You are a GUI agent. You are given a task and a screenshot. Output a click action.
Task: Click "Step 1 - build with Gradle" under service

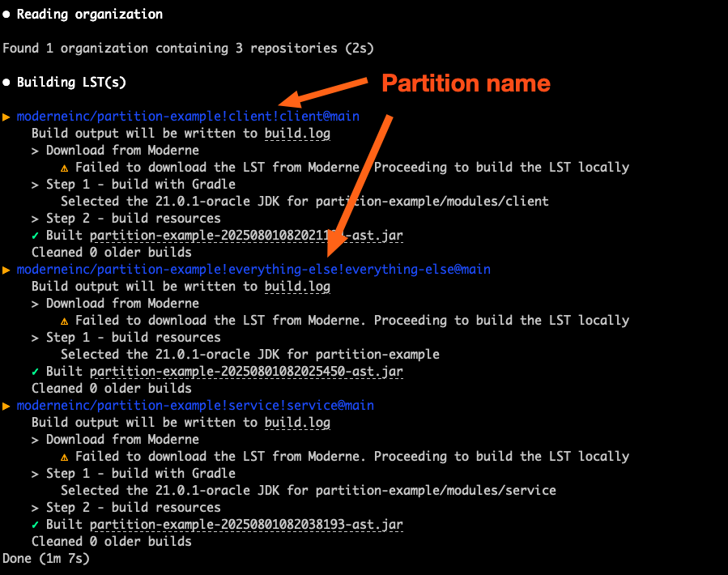coord(141,474)
